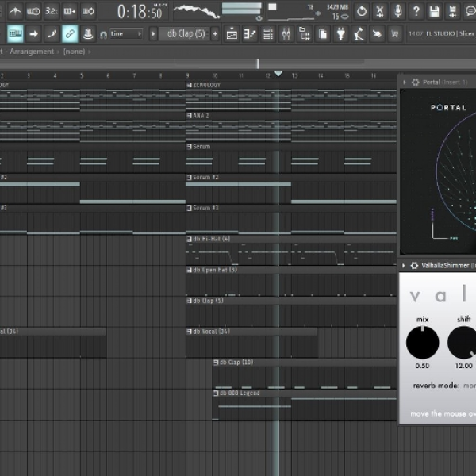Toggle wait for input before playing

pos(33,11)
